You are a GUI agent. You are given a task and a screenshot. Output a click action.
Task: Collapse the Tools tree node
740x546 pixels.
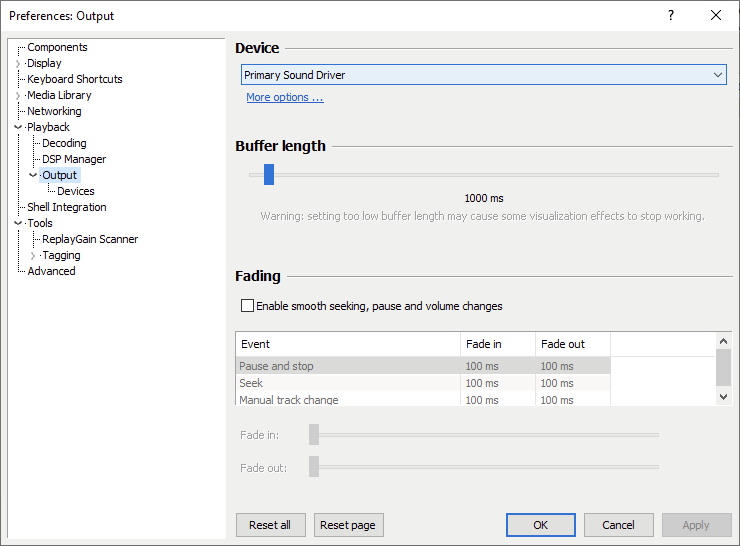tap(18, 224)
